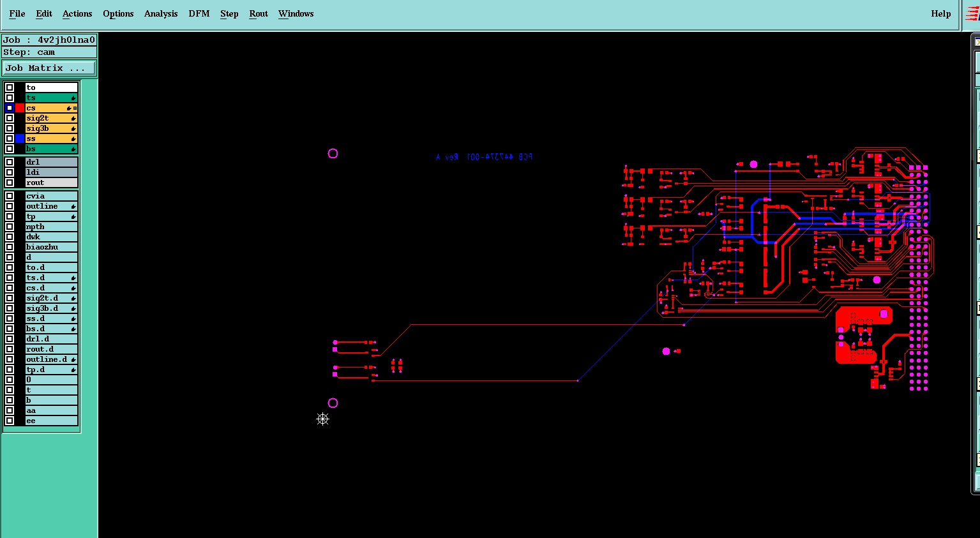The height and width of the screenshot is (538, 980).
Task: Open the Analysis menu
Action: pos(161,13)
